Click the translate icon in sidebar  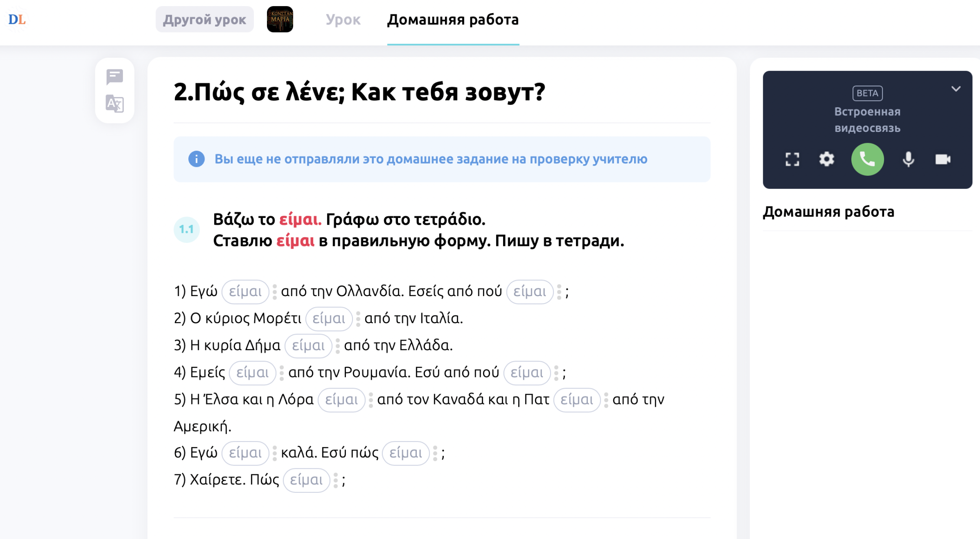click(x=114, y=103)
